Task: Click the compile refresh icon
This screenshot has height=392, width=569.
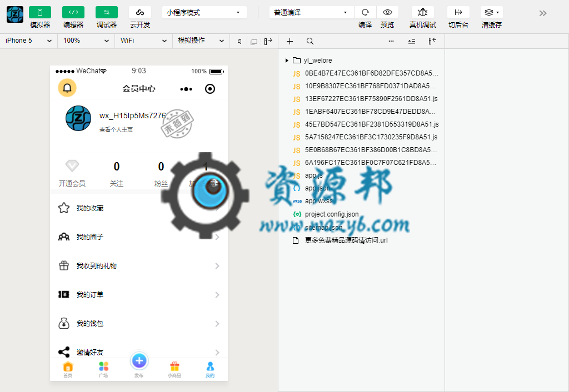Action: (x=365, y=12)
